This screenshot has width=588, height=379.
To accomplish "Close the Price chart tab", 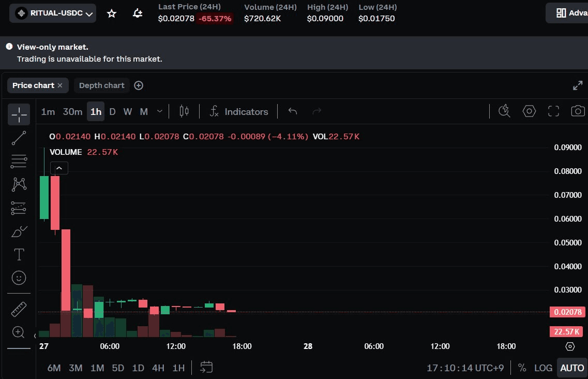I will (x=60, y=85).
